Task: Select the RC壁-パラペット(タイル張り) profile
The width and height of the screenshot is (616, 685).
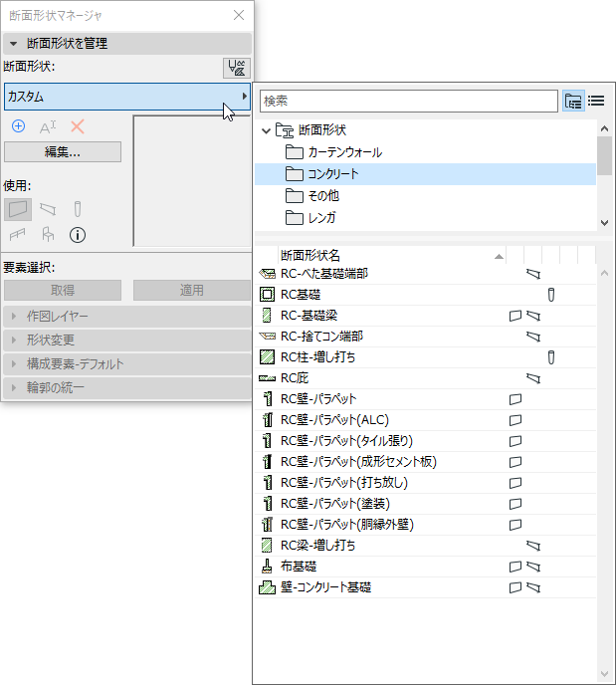Action: [425, 441]
